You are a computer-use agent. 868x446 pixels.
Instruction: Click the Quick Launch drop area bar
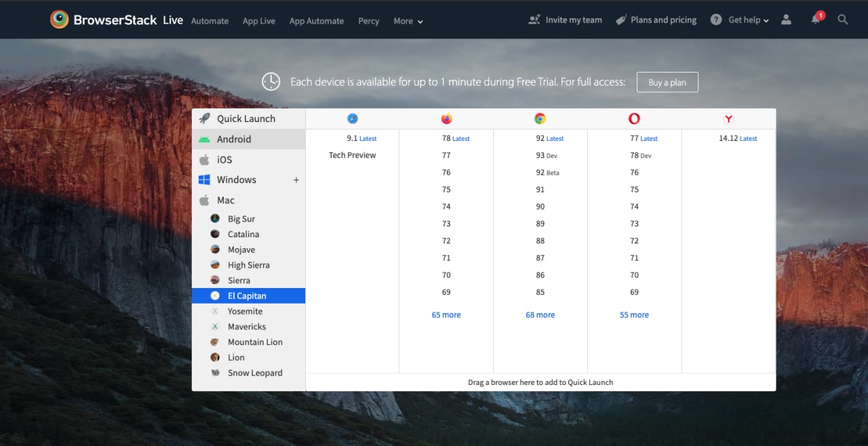click(x=540, y=382)
